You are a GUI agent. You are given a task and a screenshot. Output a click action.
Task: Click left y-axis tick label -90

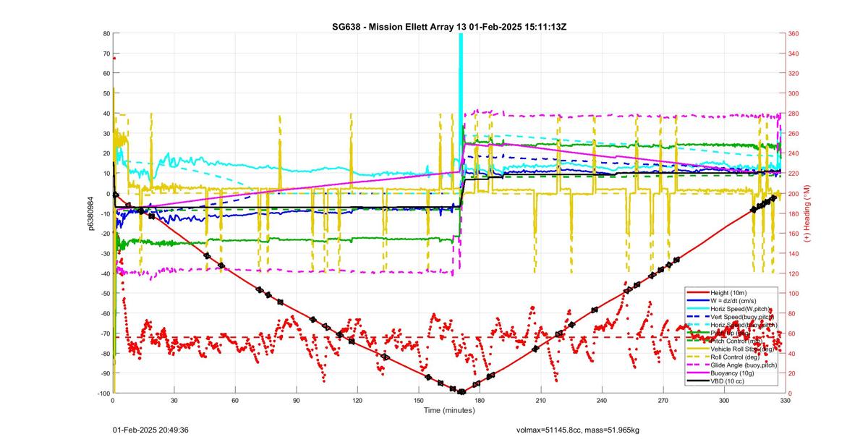click(x=104, y=373)
